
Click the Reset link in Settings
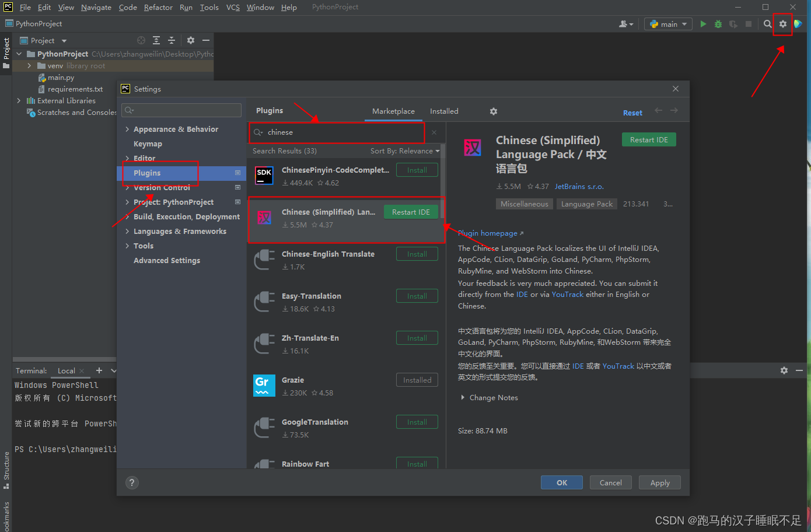point(632,113)
